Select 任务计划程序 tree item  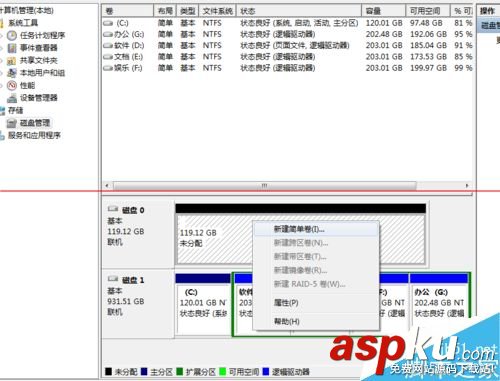tap(42, 35)
